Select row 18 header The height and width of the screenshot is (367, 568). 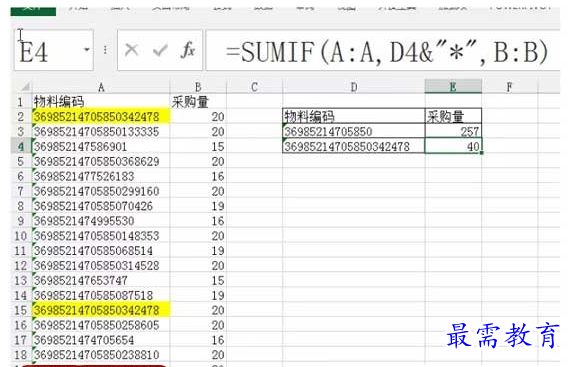21,355
